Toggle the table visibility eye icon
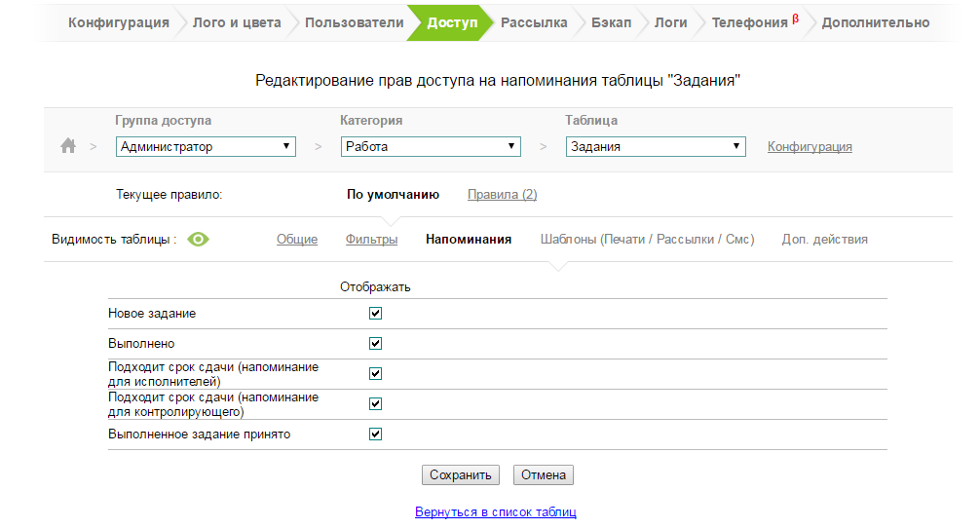This screenshot has height=529, width=980. point(199,240)
